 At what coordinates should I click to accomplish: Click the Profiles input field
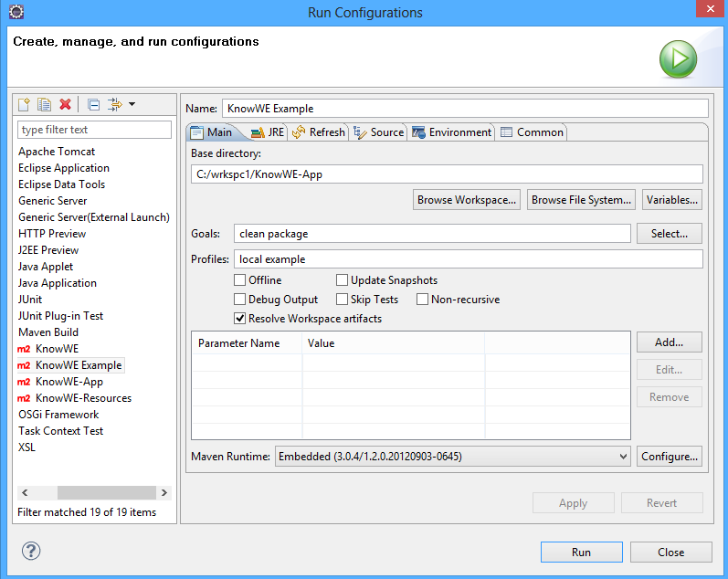(469, 259)
